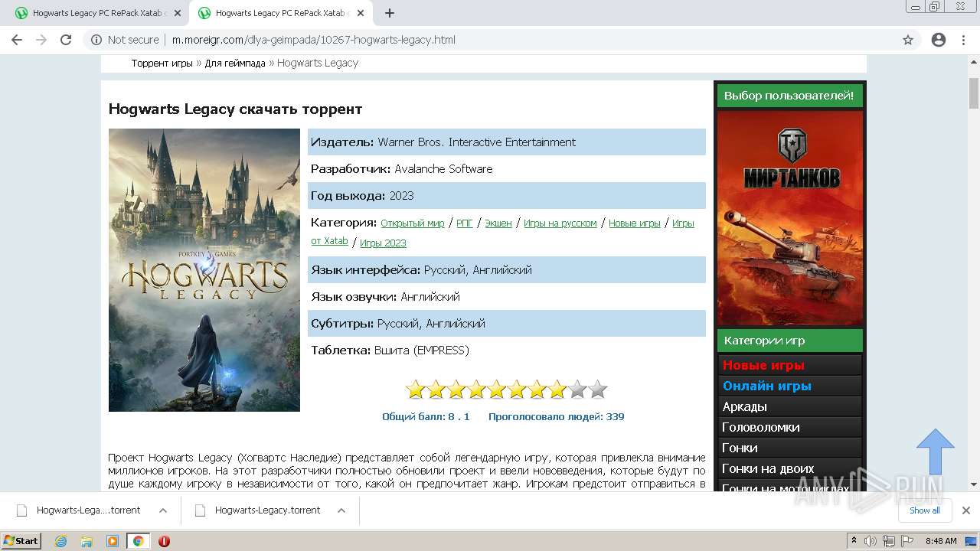The image size is (980, 551).
Task: Open the Windows Start menu
Action: [x=21, y=541]
